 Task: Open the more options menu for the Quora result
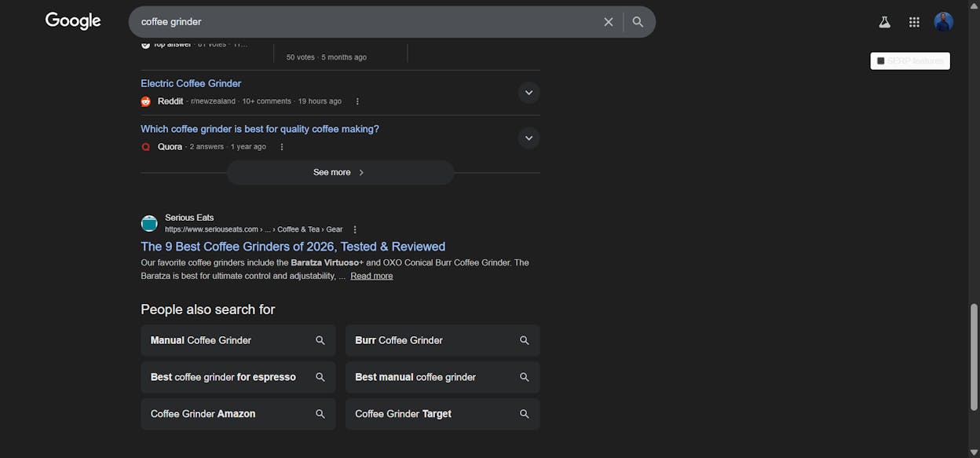[x=282, y=147]
